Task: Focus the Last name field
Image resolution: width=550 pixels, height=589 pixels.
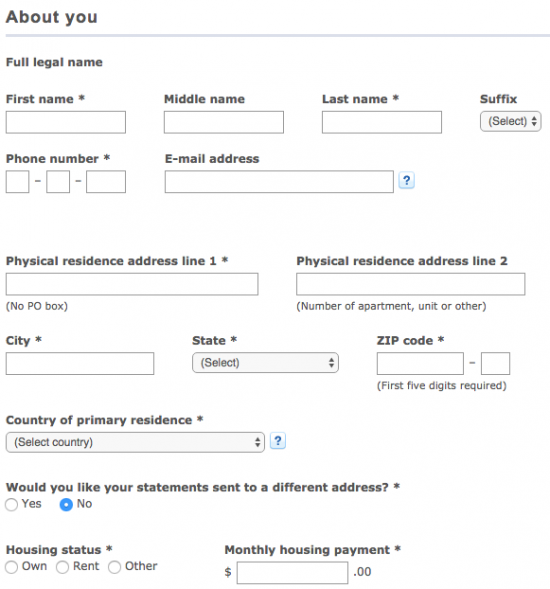Action: (x=382, y=122)
